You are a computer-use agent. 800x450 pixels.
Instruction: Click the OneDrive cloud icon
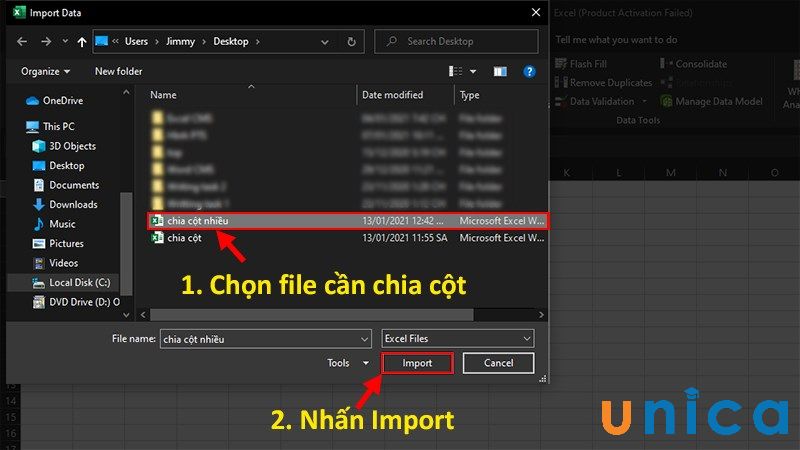pyautogui.click(x=33, y=101)
